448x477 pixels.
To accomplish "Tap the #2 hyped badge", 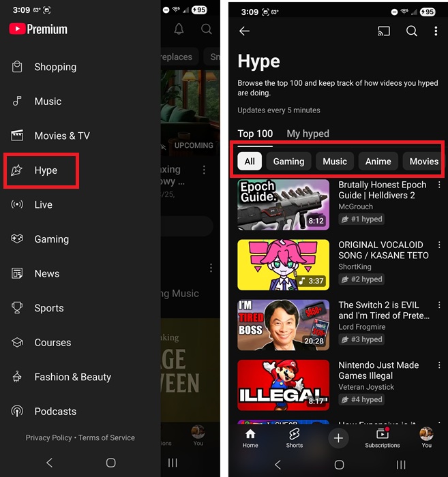I will pos(361,279).
